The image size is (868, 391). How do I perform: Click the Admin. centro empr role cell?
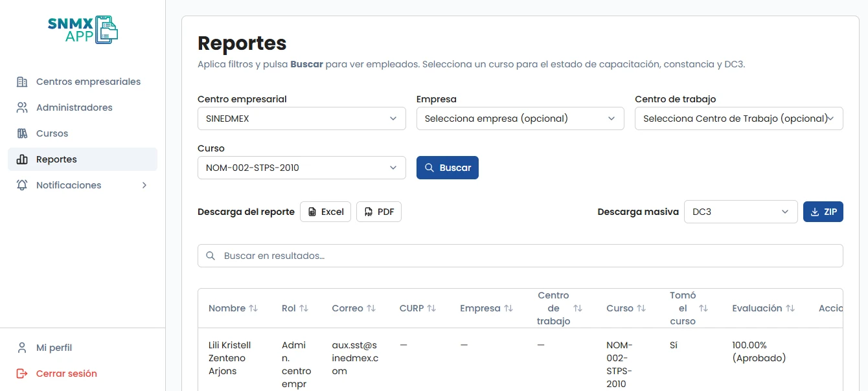pyautogui.click(x=297, y=364)
